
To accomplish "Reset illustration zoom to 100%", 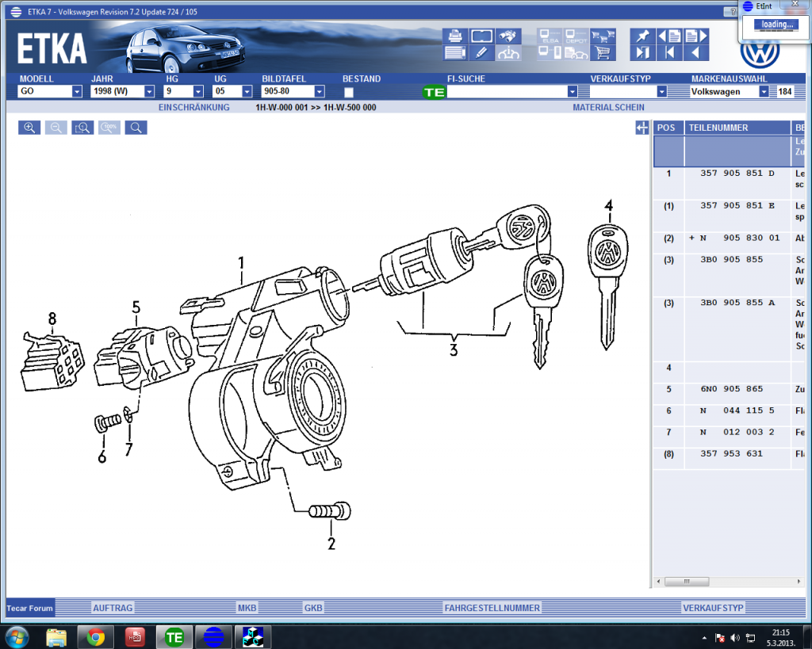I will [109, 128].
